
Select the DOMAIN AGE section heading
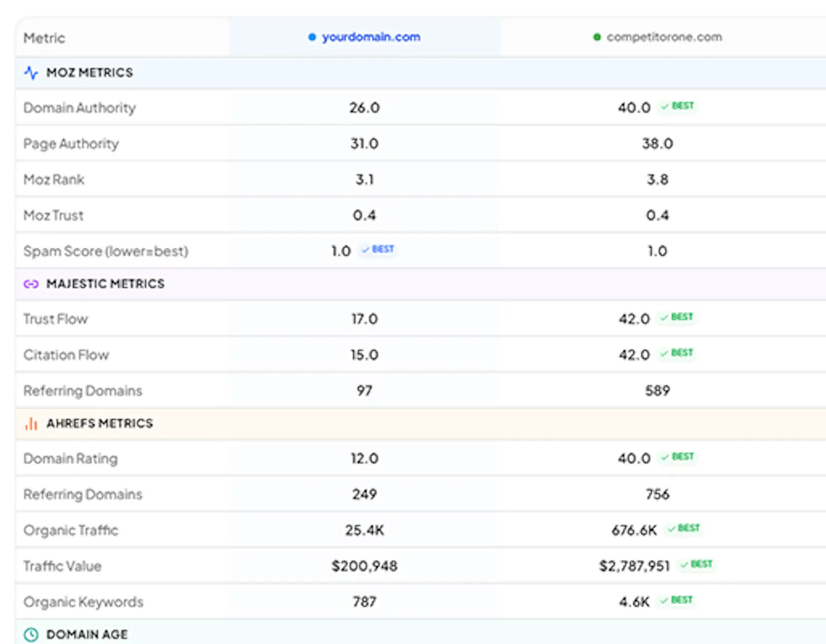(x=87, y=635)
